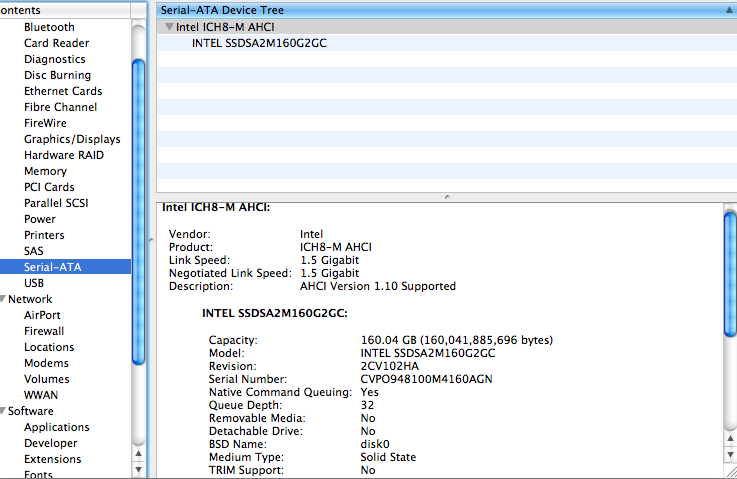Open Graphics/Displays details
Screen dimensions: 737x479
pos(72,139)
